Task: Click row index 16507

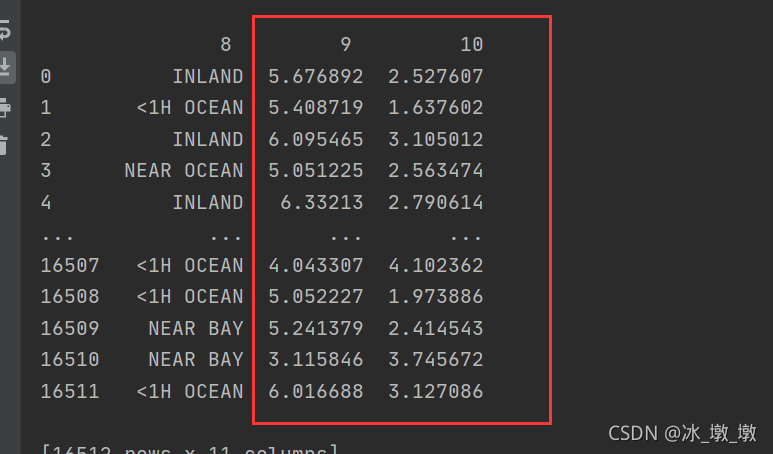Action: coord(70,266)
